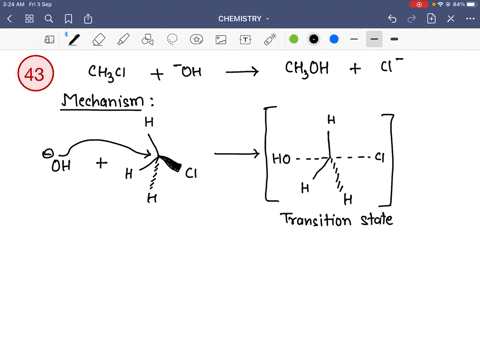Go back using the back chevron

click(x=10, y=19)
